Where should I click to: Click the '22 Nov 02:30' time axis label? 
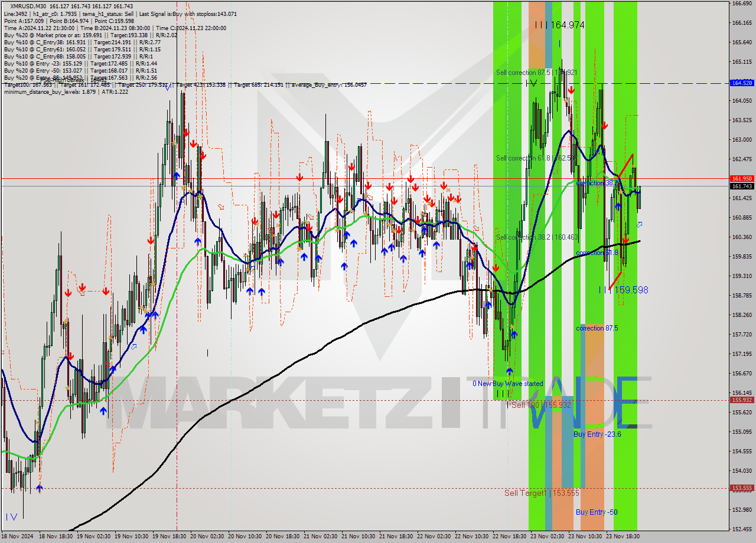(x=434, y=537)
